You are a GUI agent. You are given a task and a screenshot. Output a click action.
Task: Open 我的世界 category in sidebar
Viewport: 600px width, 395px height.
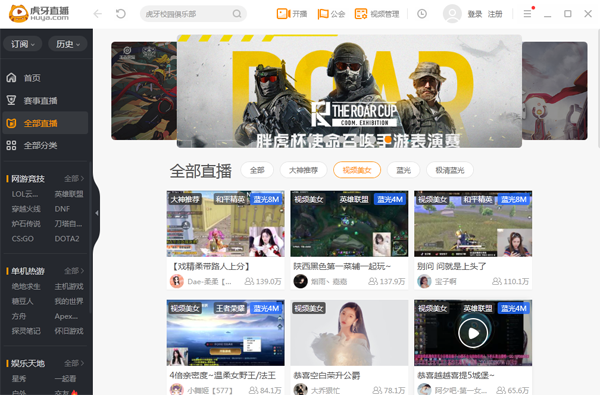[69, 301]
